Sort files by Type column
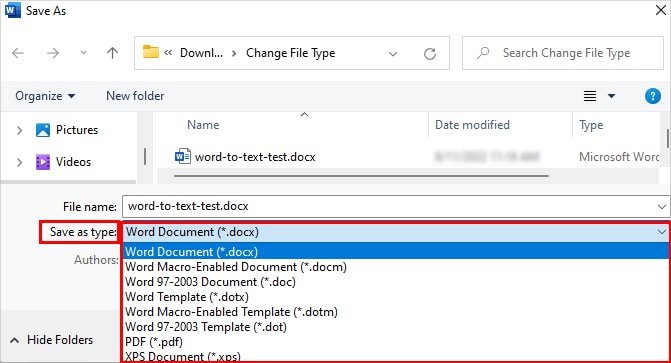 [591, 125]
